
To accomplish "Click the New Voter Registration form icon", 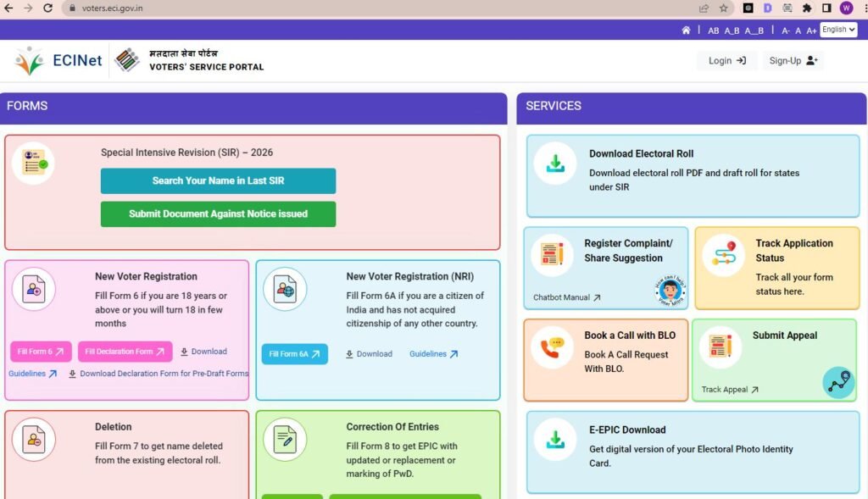I will tap(33, 290).
